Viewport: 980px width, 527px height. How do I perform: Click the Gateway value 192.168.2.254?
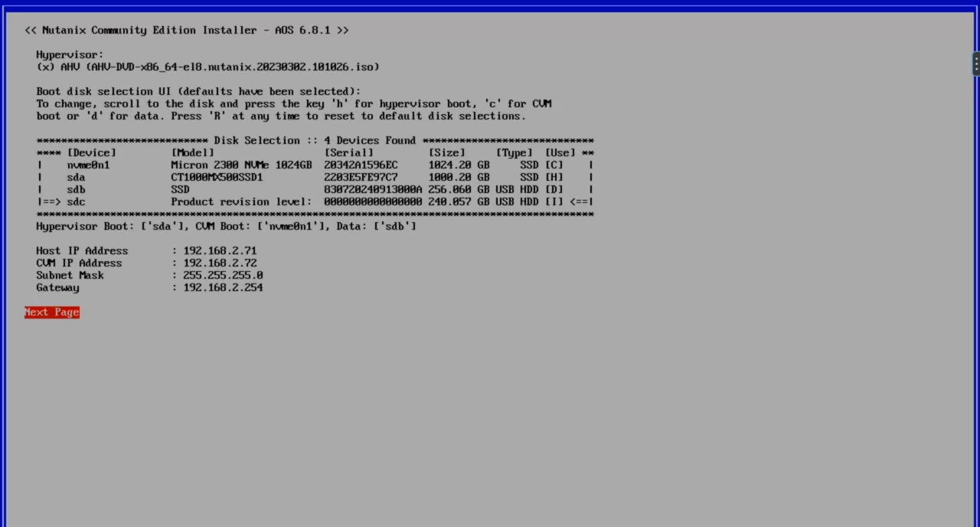(223, 287)
